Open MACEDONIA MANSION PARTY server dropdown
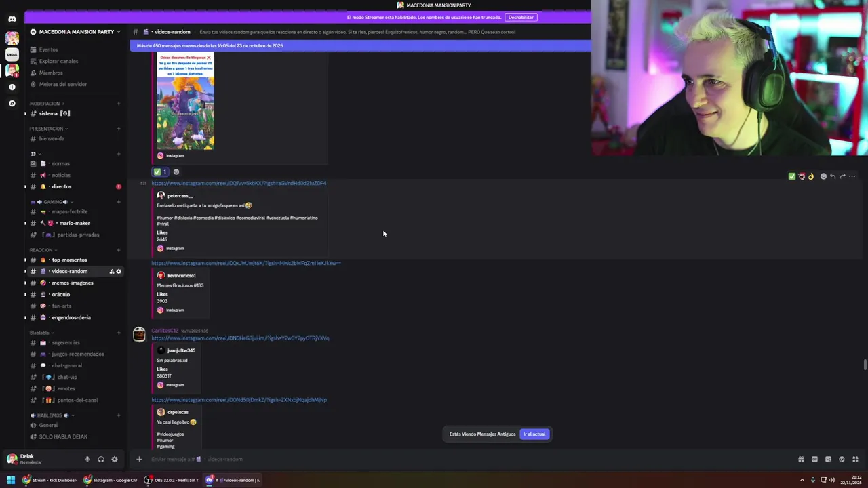 point(75,32)
